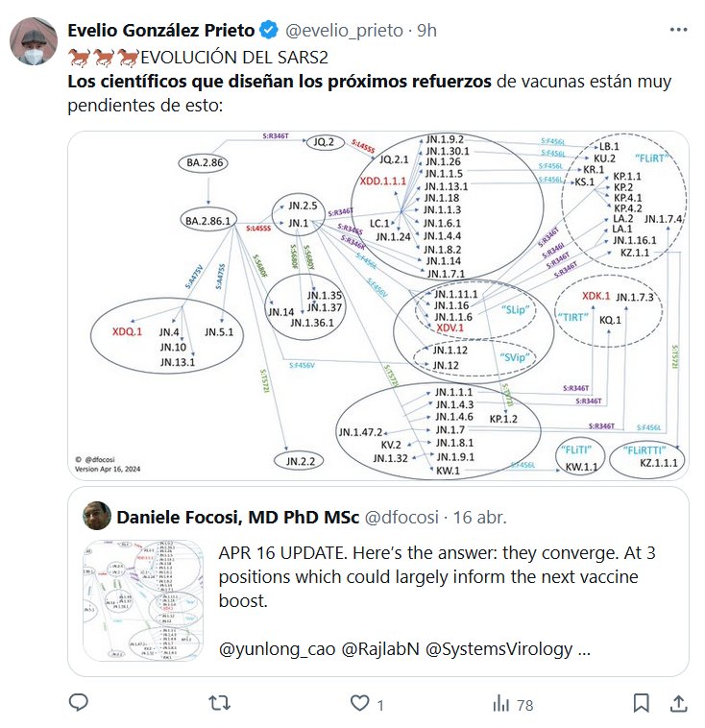Select the Daniele Focosi, MD PhD MSc name
The height and width of the screenshot is (728, 705).
pyautogui.click(x=237, y=517)
